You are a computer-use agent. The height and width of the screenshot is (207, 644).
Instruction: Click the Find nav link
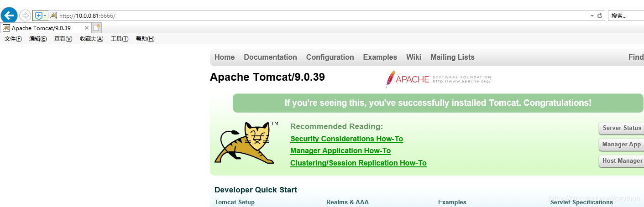(x=636, y=57)
